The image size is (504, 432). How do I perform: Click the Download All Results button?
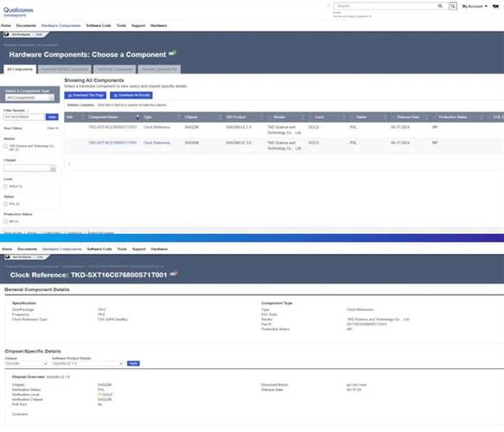[x=131, y=95]
